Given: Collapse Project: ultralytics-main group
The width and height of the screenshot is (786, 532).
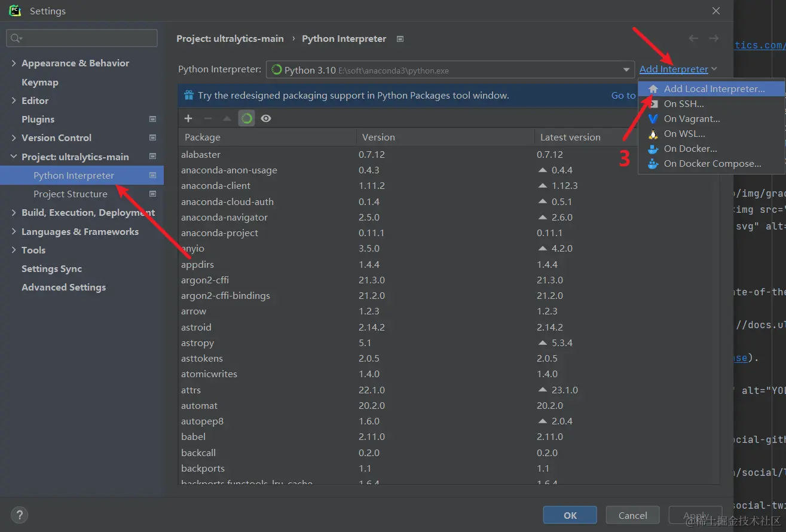Looking at the screenshot, I should (x=14, y=157).
